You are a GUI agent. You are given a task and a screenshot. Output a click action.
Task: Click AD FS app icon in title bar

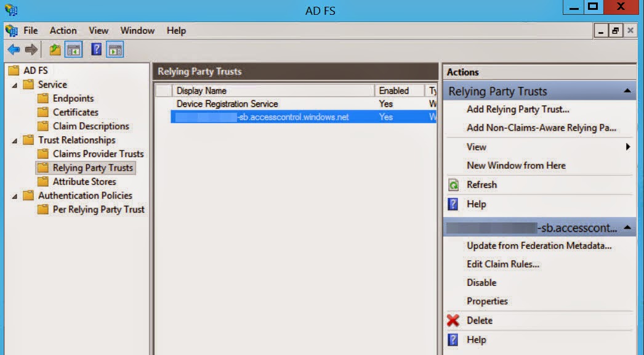tap(12, 10)
